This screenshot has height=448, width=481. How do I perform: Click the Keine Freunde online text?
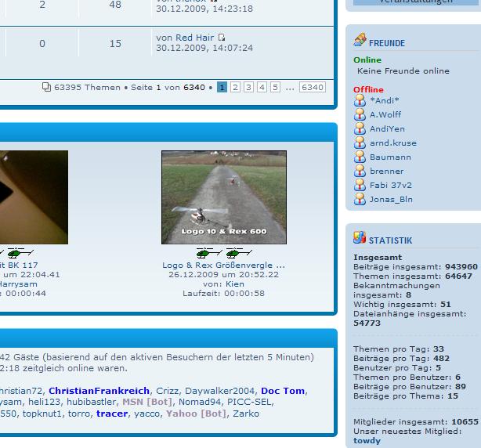point(403,70)
